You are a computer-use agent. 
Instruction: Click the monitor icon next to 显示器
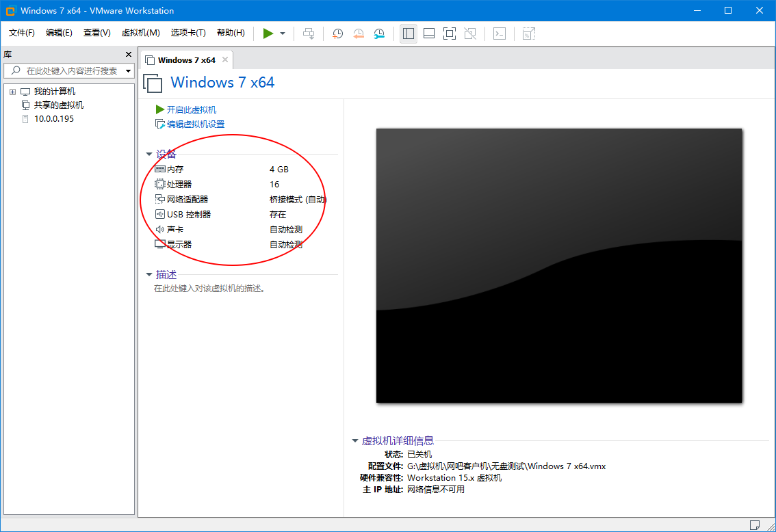point(160,244)
